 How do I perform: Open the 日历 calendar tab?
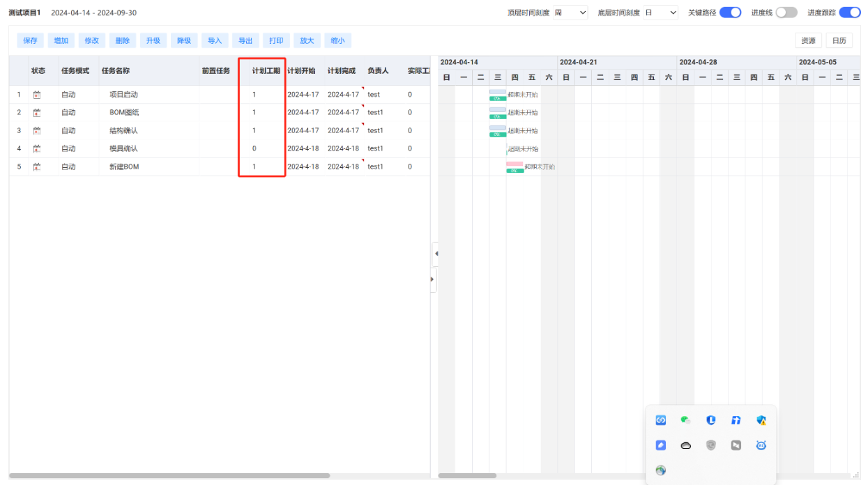(839, 40)
